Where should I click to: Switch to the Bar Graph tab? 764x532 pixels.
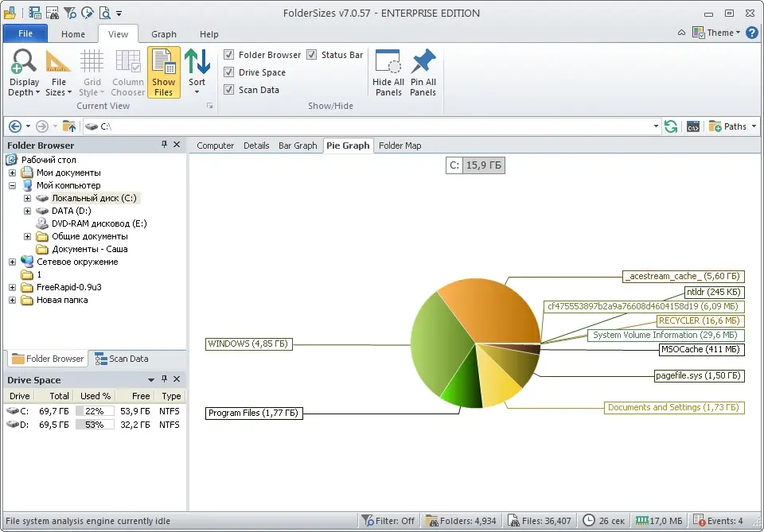pos(298,146)
